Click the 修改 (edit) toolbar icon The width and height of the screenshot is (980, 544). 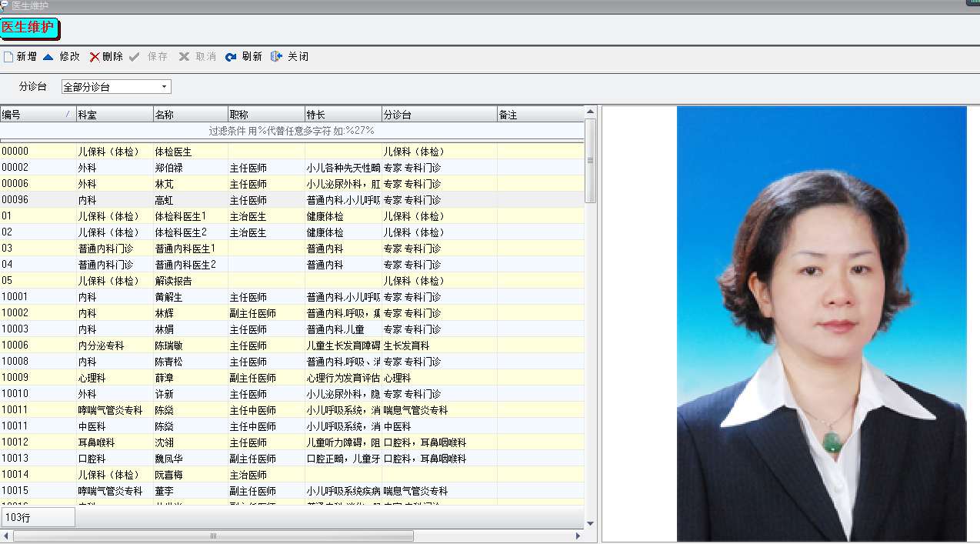point(48,57)
